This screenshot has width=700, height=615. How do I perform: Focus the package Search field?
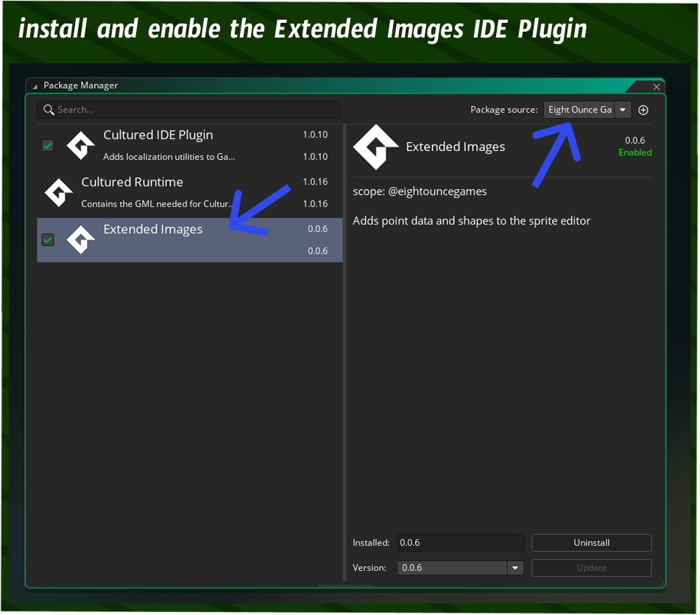[188, 110]
